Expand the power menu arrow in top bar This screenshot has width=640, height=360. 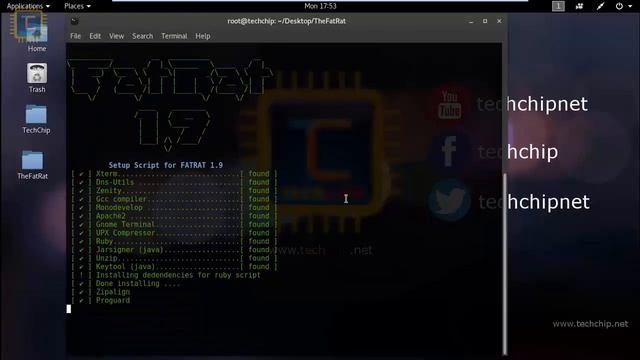[x=630, y=6]
